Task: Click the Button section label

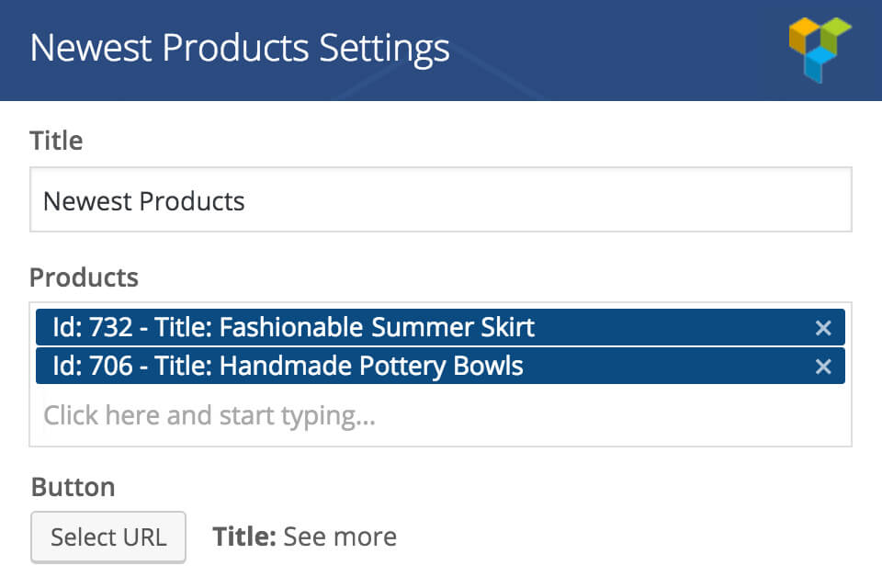Action: (x=73, y=487)
